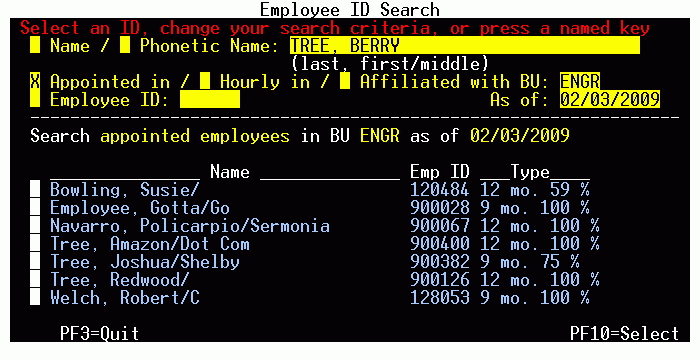Click the (last, first/middle) format hint
Screen dimensions: 700x360
tap(390, 63)
